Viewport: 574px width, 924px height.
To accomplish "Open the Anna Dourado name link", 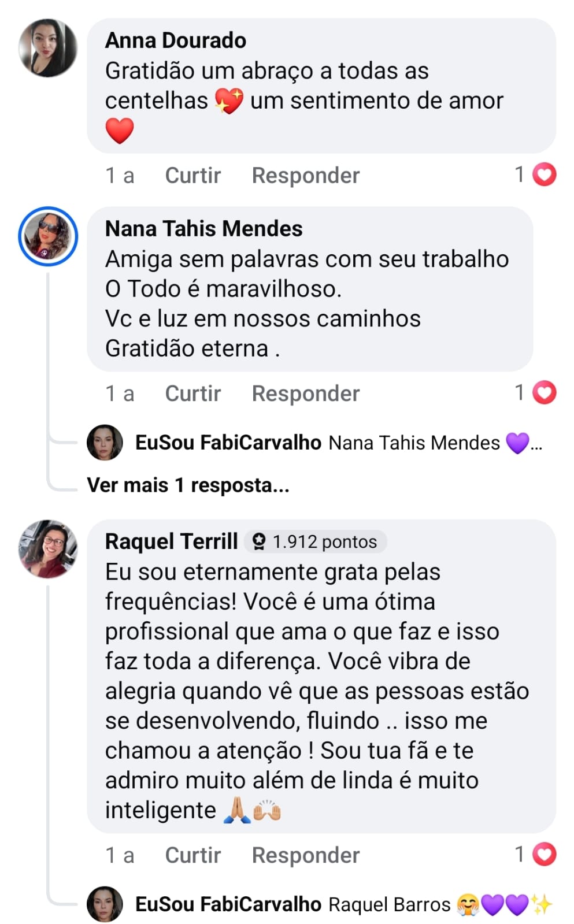I will coord(175,40).
